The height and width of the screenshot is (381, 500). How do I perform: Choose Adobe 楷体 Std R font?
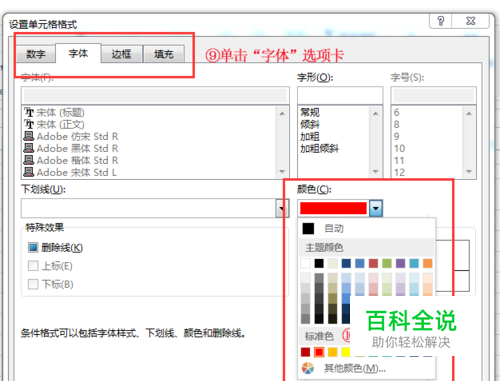(x=71, y=161)
